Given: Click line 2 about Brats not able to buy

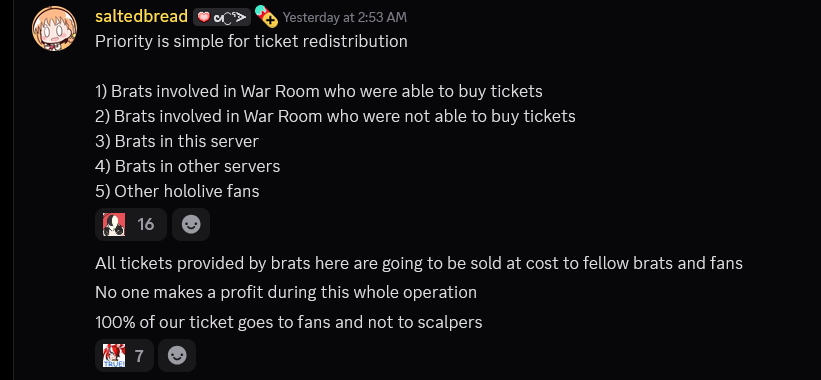Looking at the screenshot, I should [x=335, y=116].
